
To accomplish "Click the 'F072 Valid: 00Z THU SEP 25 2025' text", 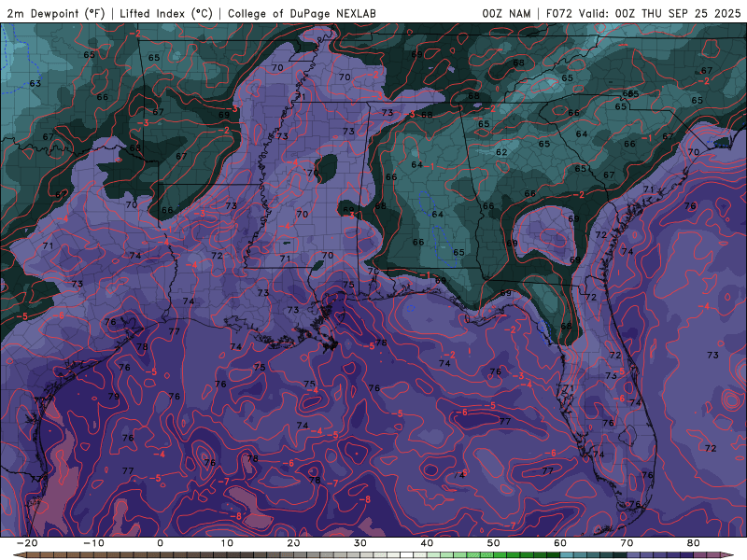I will (x=643, y=14).
